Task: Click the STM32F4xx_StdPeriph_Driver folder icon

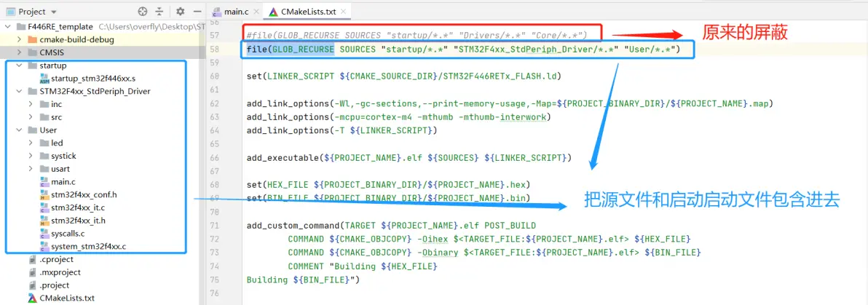Action: tap(31, 91)
